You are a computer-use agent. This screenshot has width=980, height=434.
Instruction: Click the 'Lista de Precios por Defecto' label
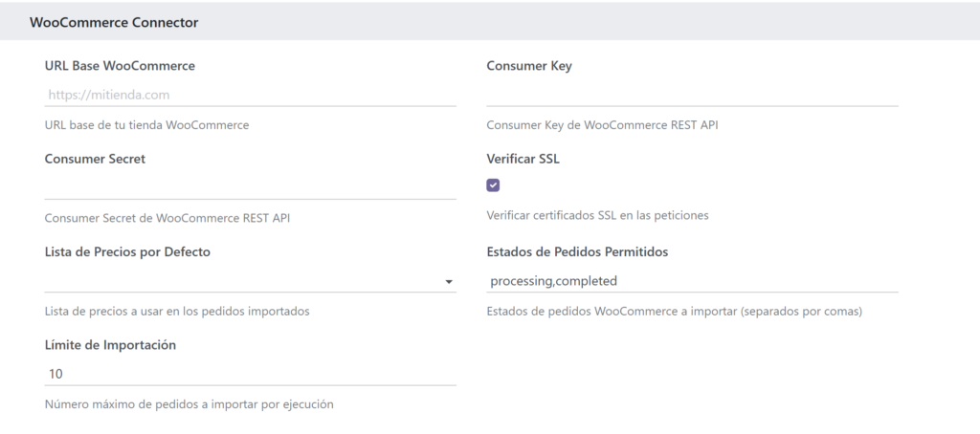pyautogui.click(x=127, y=251)
